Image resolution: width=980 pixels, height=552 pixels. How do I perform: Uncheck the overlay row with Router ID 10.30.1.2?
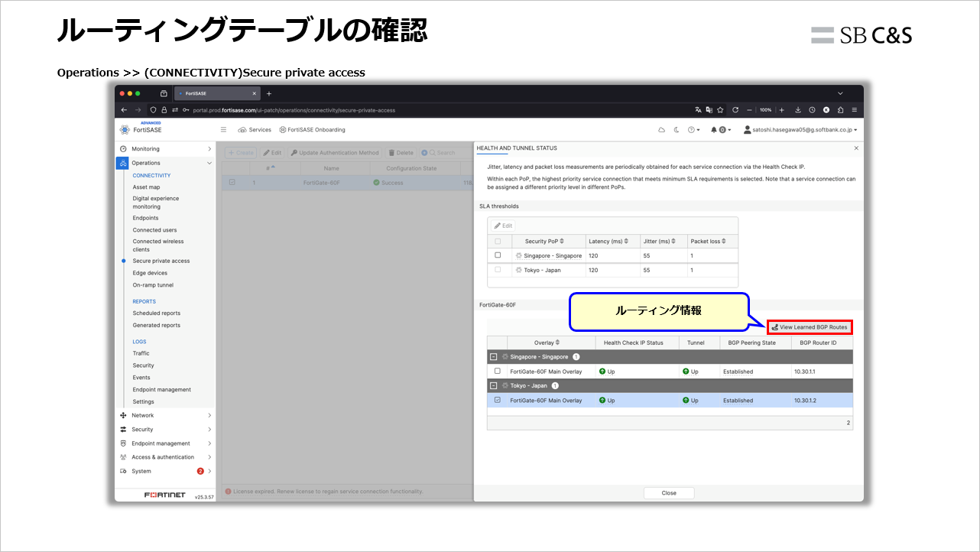[x=498, y=401]
